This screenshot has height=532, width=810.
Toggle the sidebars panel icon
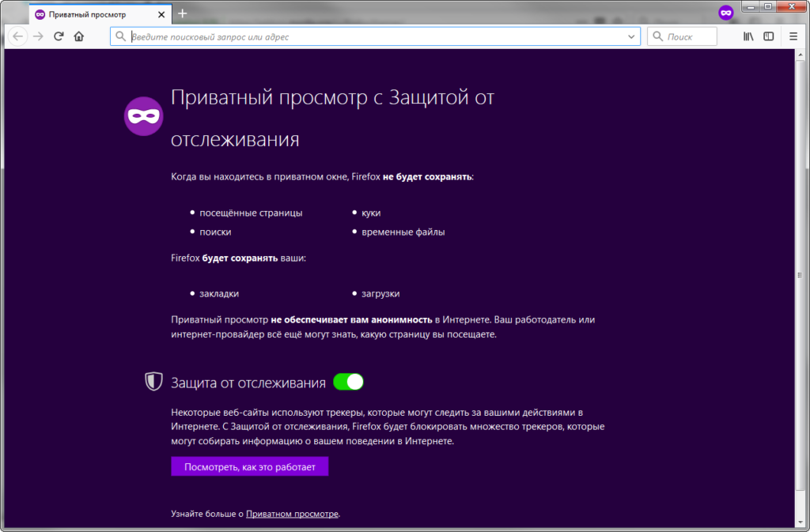[x=768, y=36]
